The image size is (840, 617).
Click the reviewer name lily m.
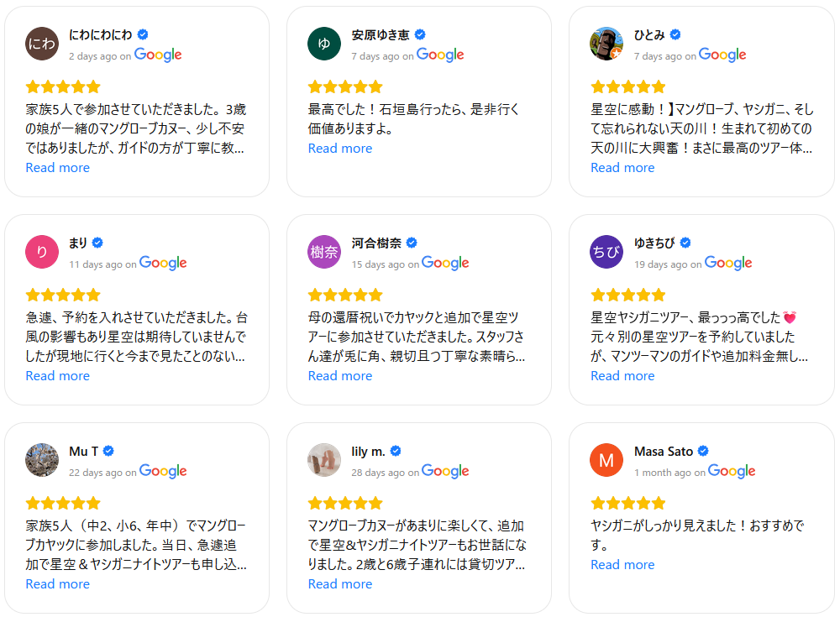coord(368,451)
